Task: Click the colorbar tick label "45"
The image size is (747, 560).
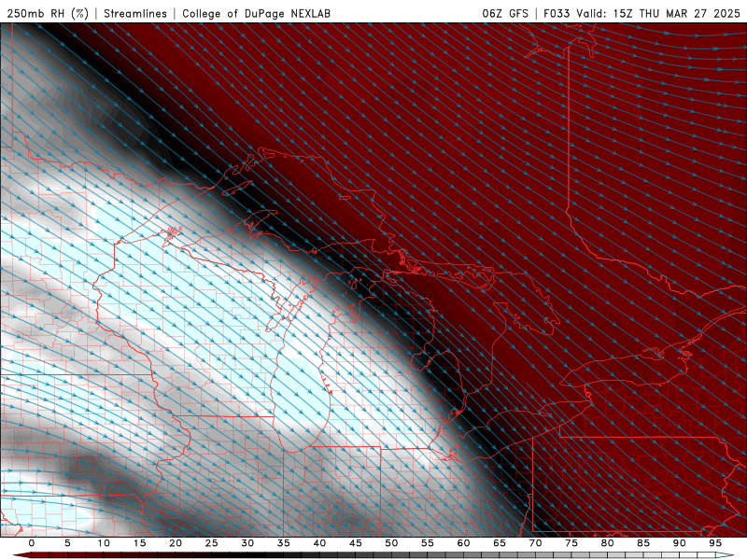Action: (x=356, y=543)
